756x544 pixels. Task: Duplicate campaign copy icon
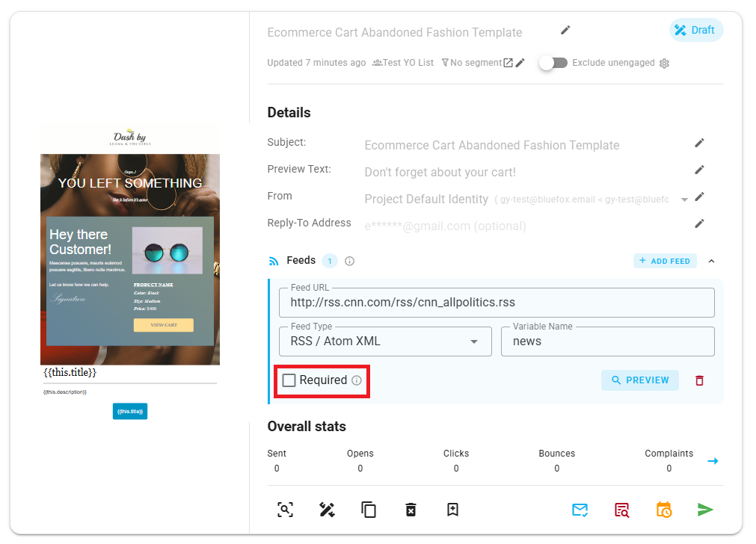[369, 510]
